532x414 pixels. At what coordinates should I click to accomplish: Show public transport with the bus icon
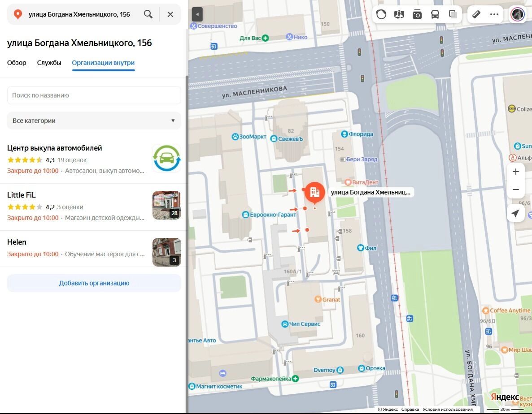click(435, 14)
